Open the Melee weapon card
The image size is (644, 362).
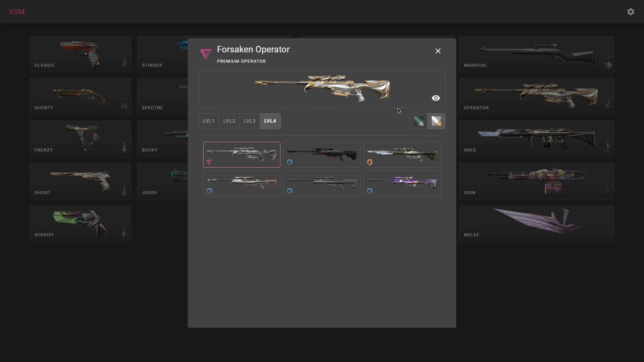coord(536,224)
